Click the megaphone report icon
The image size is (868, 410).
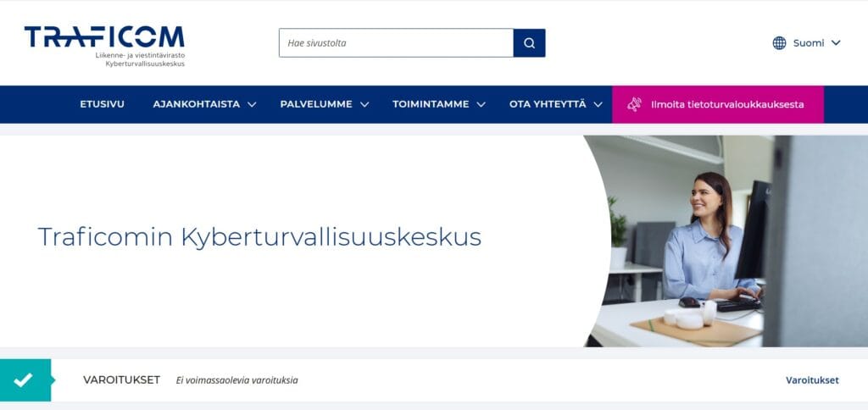[634, 104]
